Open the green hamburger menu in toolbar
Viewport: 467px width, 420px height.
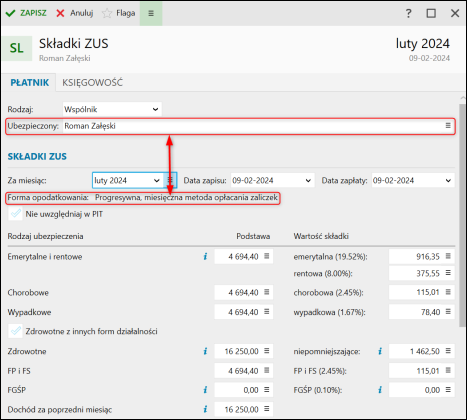point(151,13)
